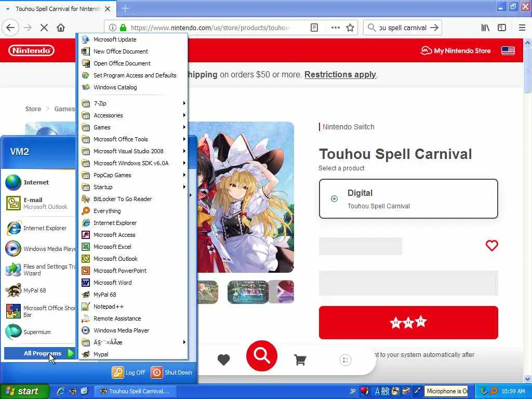The height and width of the screenshot is (399, 532).
Task: Expand the Accessories folder
Action: pos(134,115)
